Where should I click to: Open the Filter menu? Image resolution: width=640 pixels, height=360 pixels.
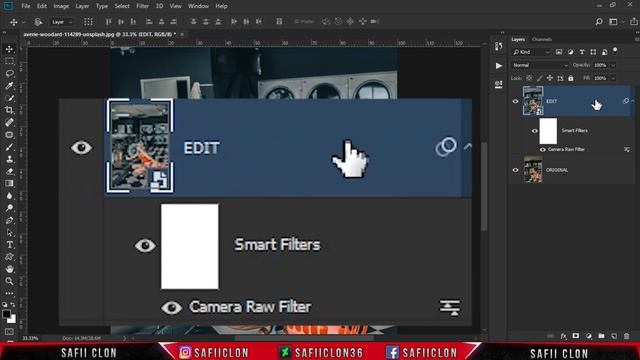click(x=142, y=6)
